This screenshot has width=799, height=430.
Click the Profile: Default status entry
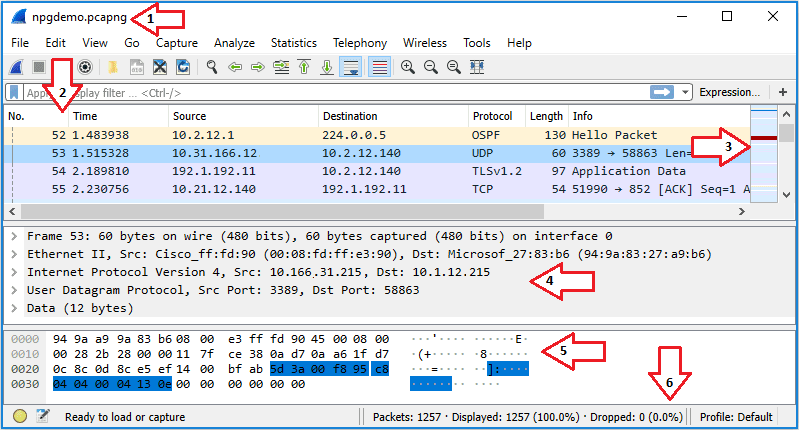pyautogui.click(x=736, y=417)
